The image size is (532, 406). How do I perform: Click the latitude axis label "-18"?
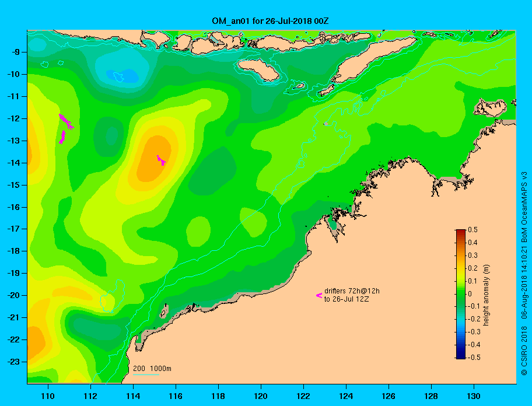point(13,251)
